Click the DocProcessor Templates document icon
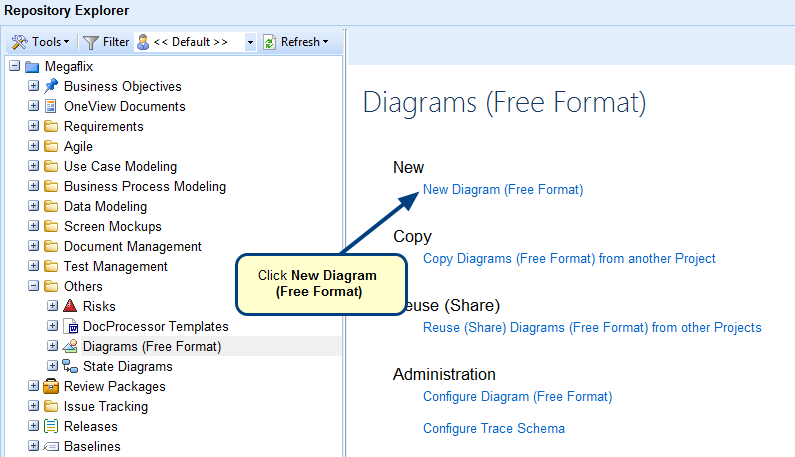 coord(71,326)
